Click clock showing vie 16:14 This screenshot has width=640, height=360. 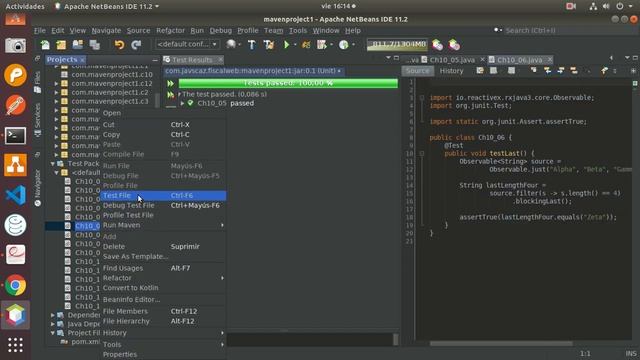(338, 7)
